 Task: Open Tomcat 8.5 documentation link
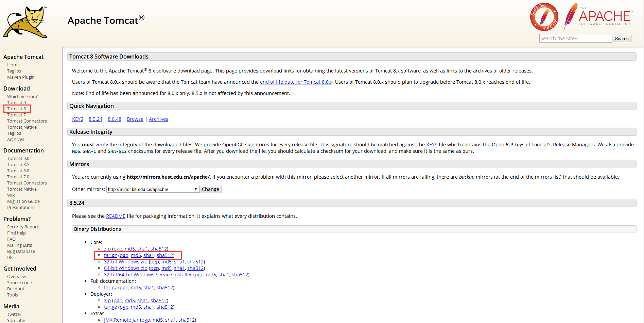(x=18, y=165)
